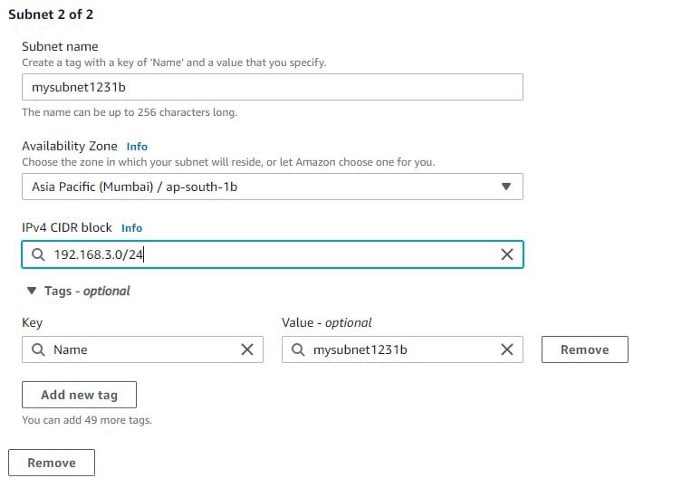Click the 'Create a tag with a key' hint text
700x487 pixels.
(x=174, y=62)
